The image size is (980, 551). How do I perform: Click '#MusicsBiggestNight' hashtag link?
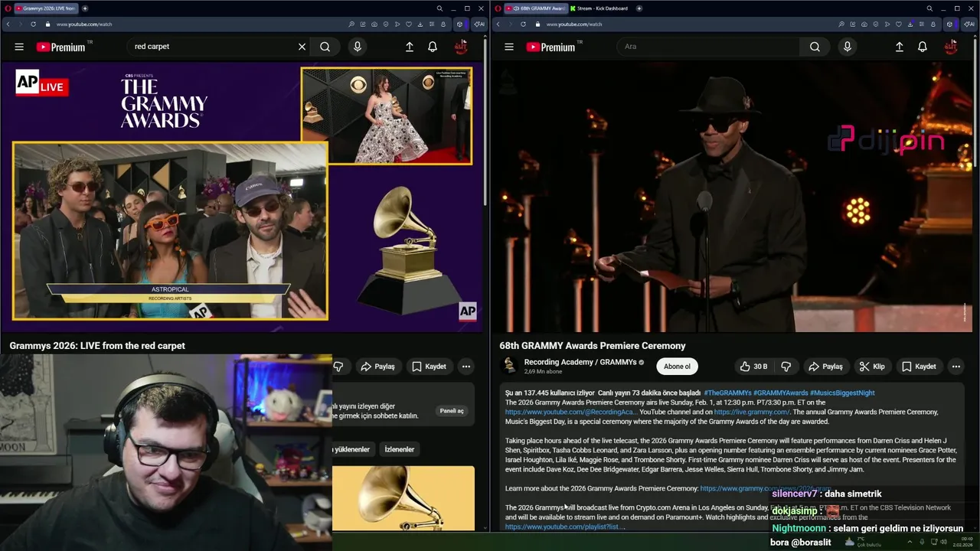point(842,393)
